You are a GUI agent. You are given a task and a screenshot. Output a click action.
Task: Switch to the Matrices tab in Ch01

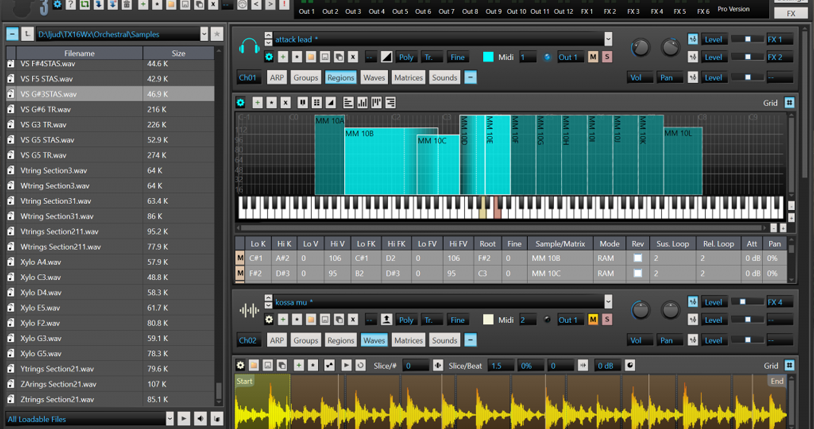pos(408,77)
